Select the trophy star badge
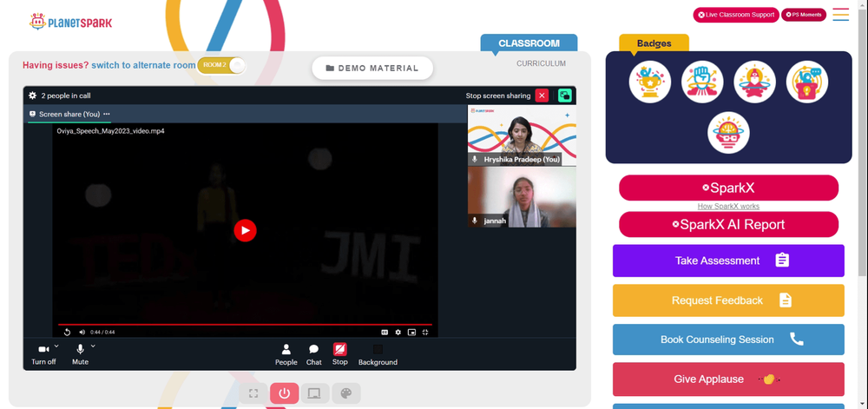Viewport: 868px width, 409px height. [x=650, y=82]
